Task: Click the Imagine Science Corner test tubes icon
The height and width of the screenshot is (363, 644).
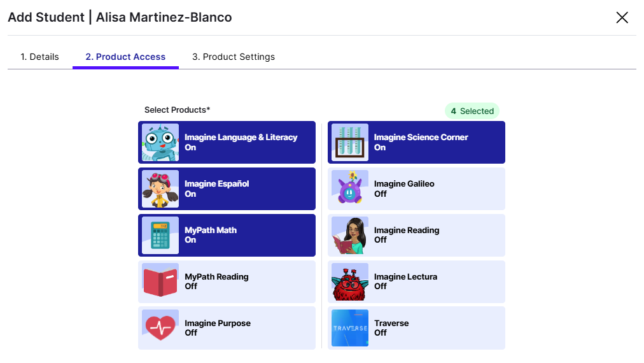Action: pos(350,143)
